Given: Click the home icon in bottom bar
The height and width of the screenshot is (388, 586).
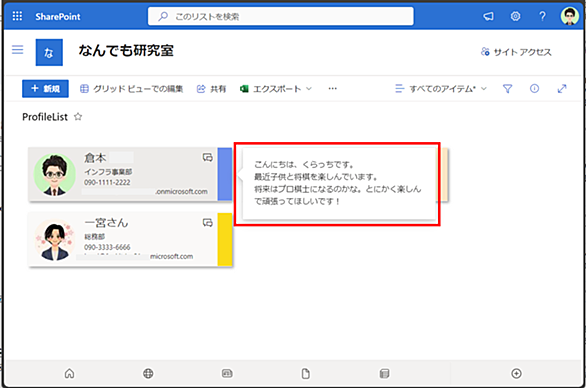Looking at the screenshot, I should [x=69, y=373].
